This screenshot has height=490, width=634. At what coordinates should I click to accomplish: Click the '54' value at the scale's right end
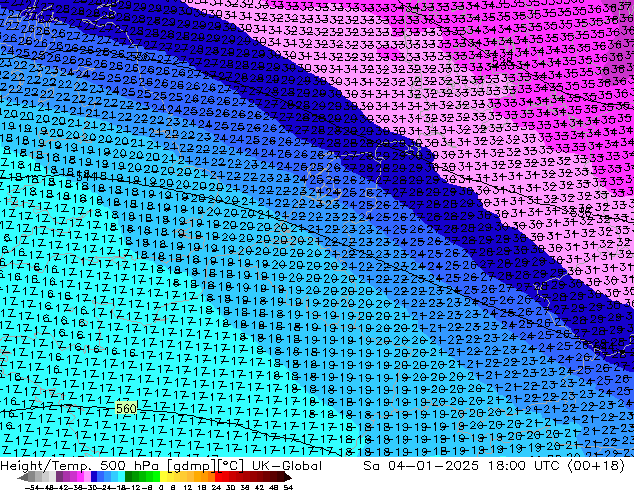pos(288,487)
